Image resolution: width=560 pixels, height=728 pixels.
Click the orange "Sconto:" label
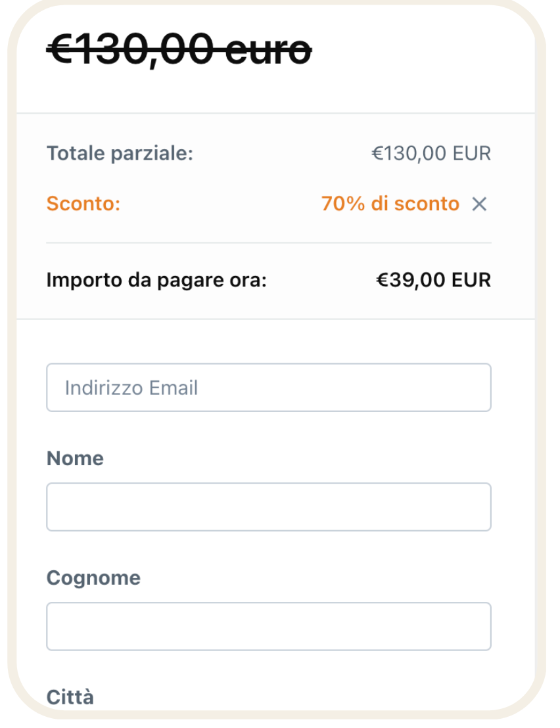(83, 204)
